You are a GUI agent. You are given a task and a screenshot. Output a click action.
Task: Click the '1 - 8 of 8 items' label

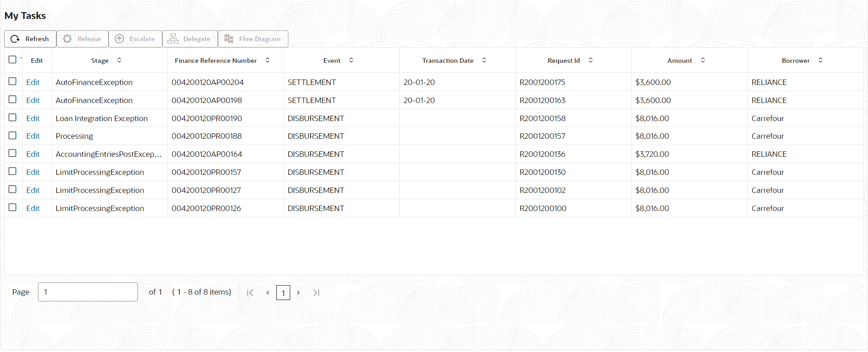[202, 292]
